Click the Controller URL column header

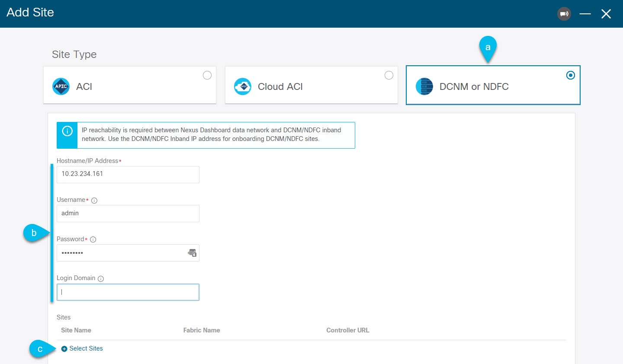[348, 330]
